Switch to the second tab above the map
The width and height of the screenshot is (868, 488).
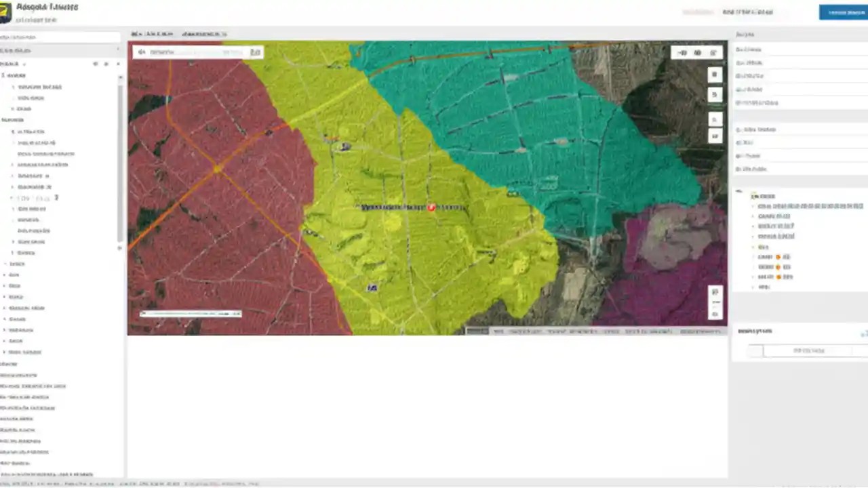click(x=204, y=34)
